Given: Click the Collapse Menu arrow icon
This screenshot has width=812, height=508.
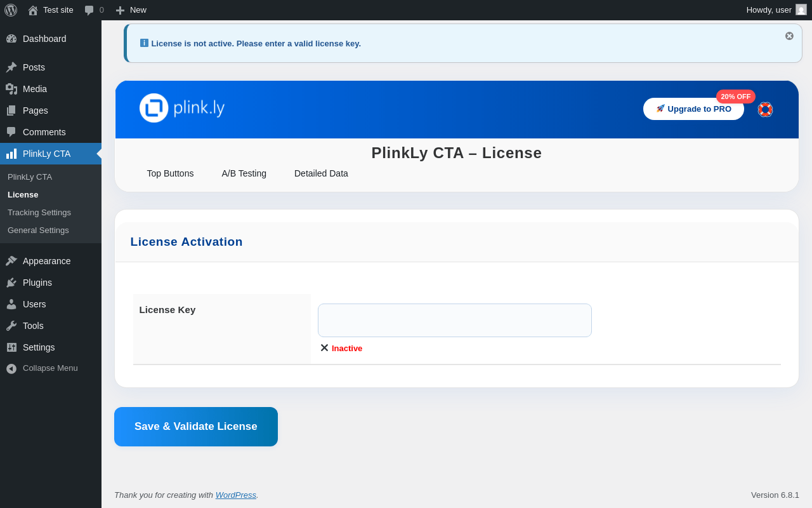Looking at the screenshot, I should tap(11, 368).
